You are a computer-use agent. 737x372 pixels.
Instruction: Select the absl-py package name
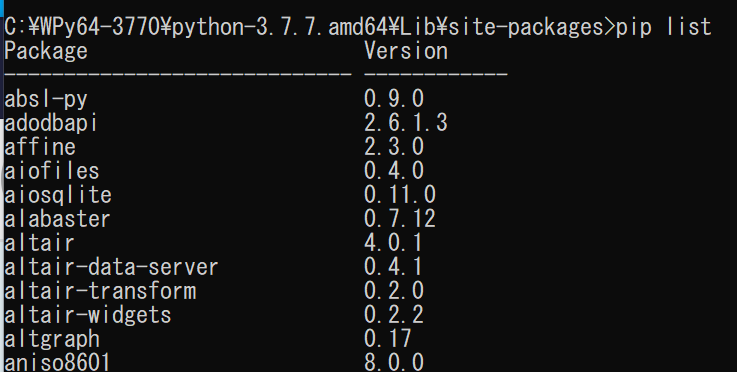coord(46,99)
